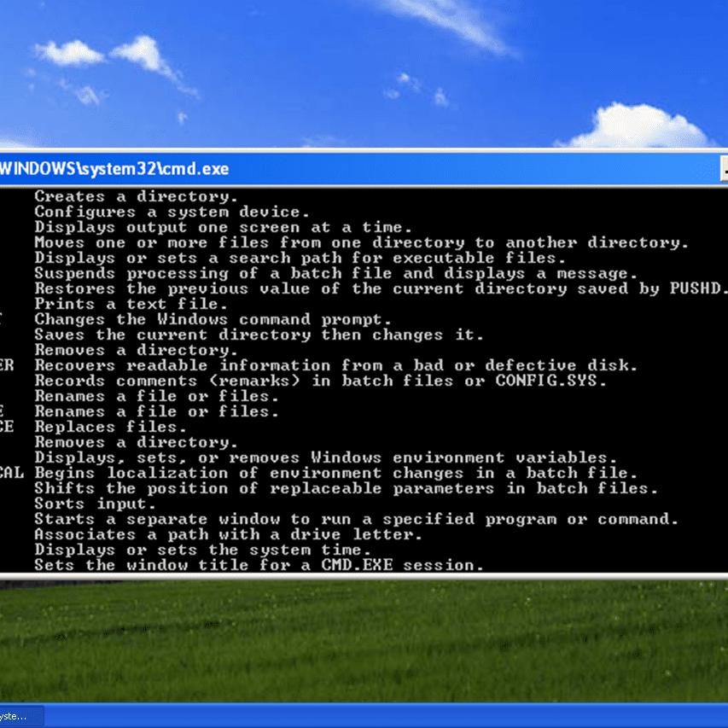
Task: Click the line 'Creates a directory.'
Action: [x=136, y=197]
